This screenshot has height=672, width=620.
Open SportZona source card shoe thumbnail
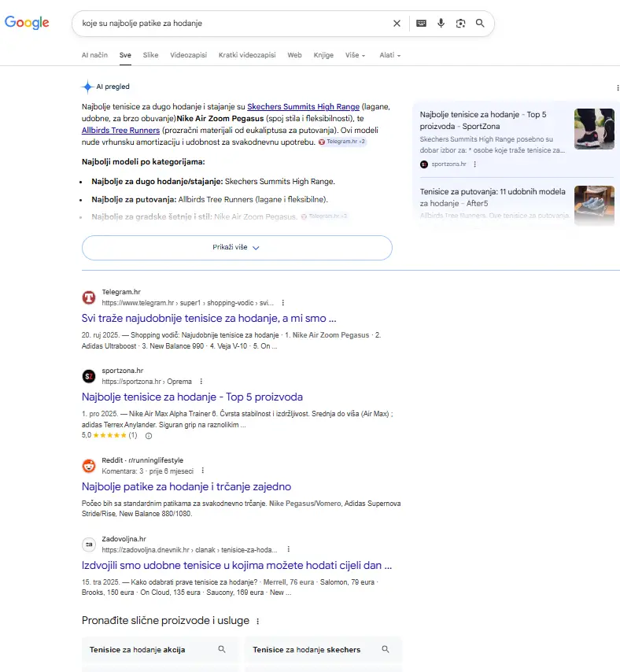pyautogui.click(x=594, y=129)
